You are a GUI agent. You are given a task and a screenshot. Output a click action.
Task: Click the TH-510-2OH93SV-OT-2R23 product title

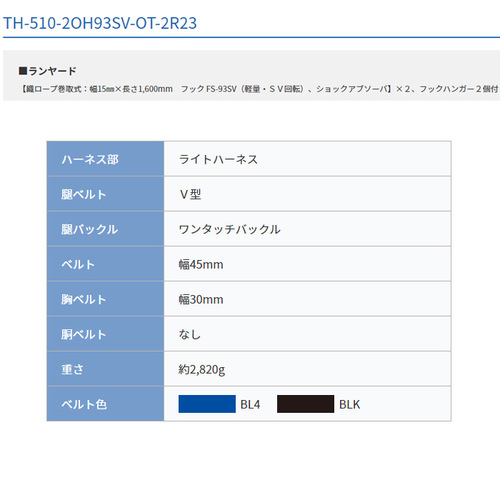point(100,23)
